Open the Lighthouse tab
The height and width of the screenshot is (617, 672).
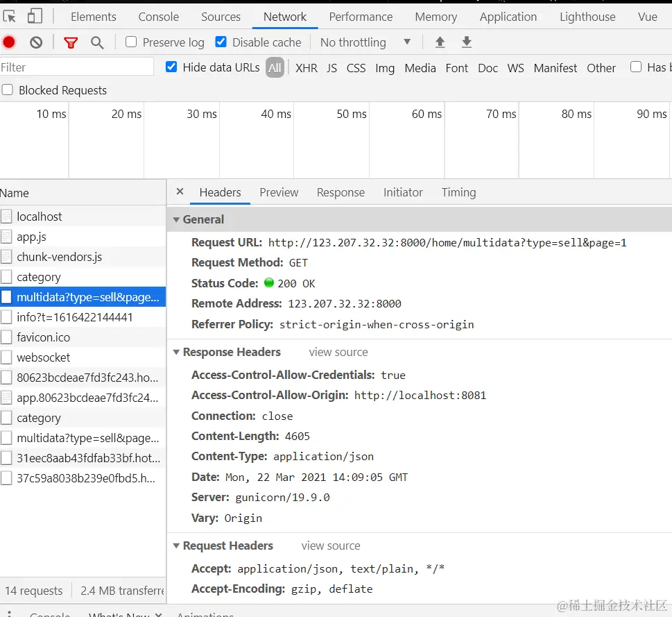[x=587, y=17]
